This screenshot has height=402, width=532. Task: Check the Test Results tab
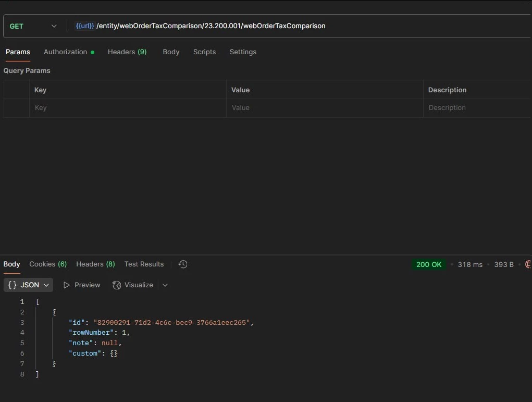point(144,264)
